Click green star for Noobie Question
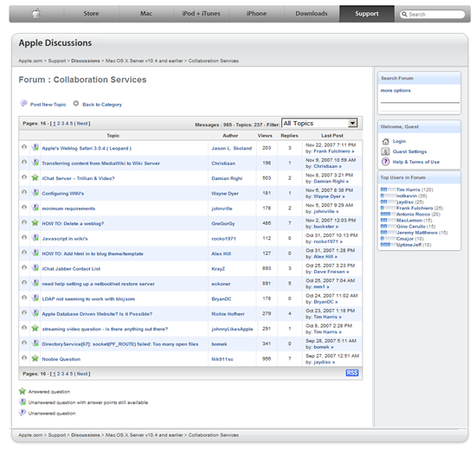Viewport: 476px width, 449px height. coord(35,358)
